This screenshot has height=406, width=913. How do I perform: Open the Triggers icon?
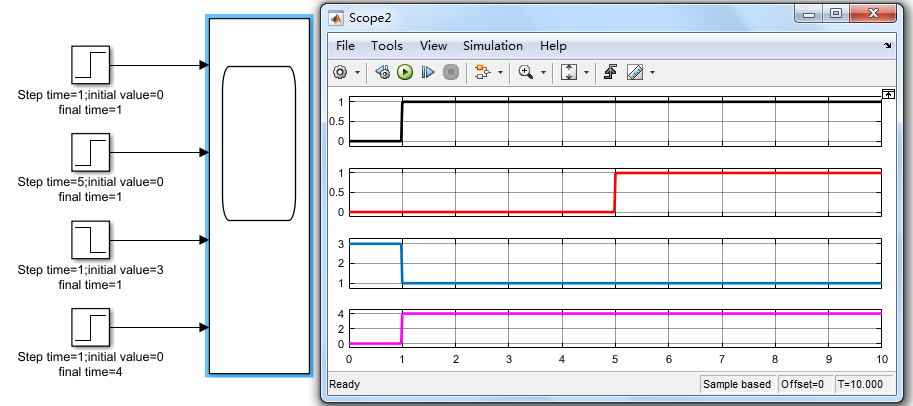pos(610,72)
